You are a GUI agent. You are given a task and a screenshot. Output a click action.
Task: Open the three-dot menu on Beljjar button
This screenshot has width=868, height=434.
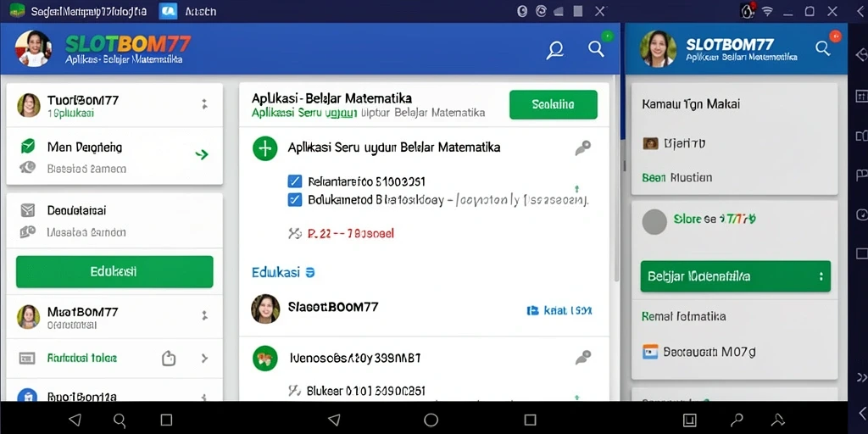(x=821, y=276)
